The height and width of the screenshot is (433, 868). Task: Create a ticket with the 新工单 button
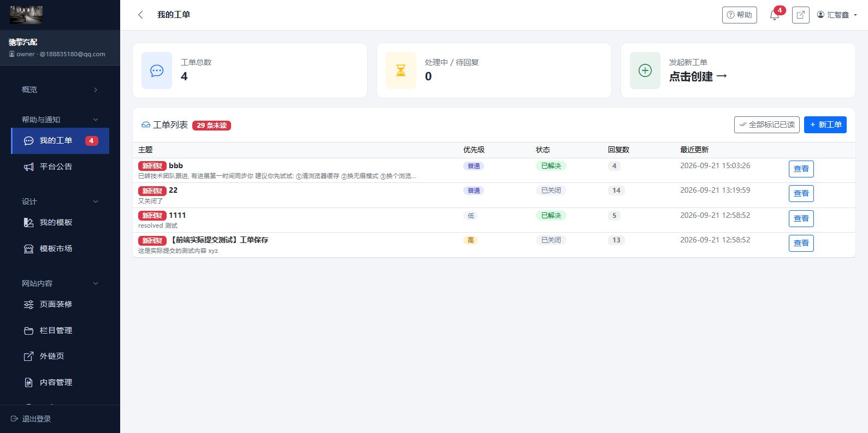pos(825,124)
